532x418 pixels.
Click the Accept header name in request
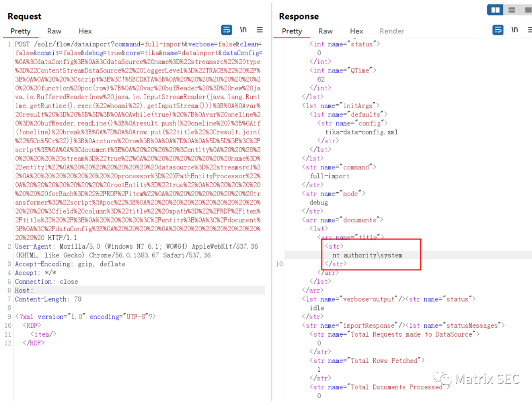pos(26,273)
